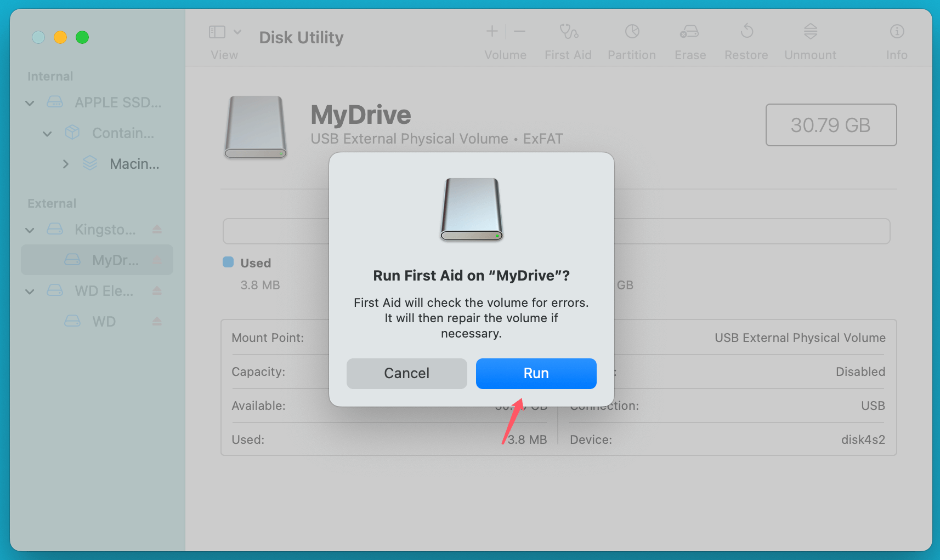This screenshot has height=560, width=940.
Task: Eject the WD Elements disk
Action: (157, 291)
